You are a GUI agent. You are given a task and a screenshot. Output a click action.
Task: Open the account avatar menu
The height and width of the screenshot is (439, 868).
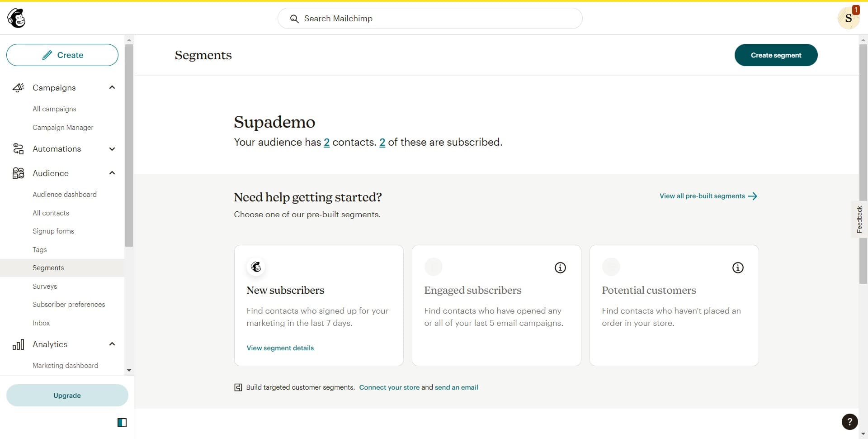[x=848, y=19]
